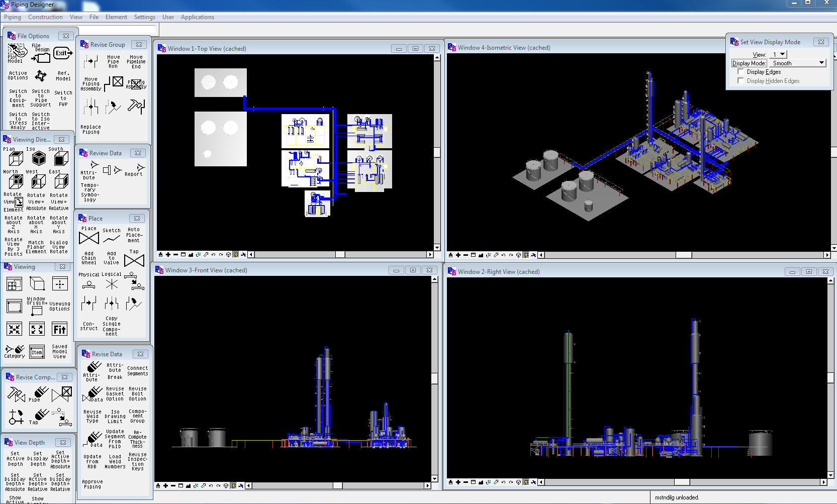837x504 pixels.
Task: Click zoom-in plus icon in Window 1 toolbar
Action: 168,255
